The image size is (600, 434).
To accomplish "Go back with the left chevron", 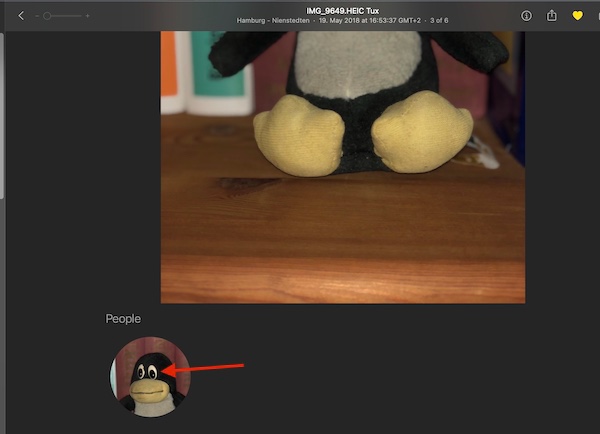I will coord(21,16).
